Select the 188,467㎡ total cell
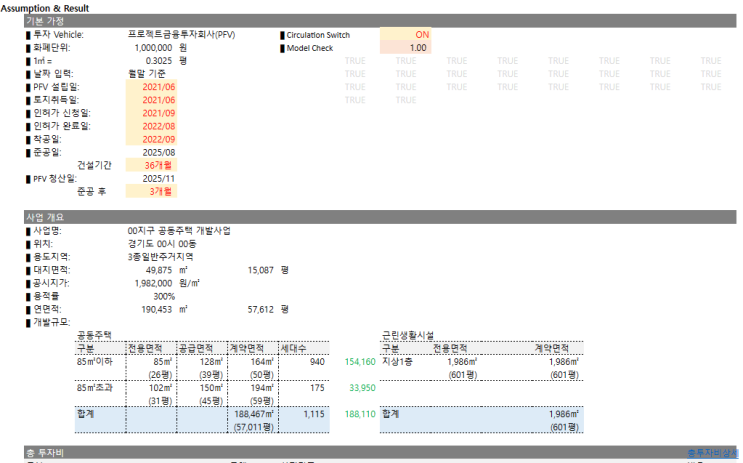 pos(254,414)
